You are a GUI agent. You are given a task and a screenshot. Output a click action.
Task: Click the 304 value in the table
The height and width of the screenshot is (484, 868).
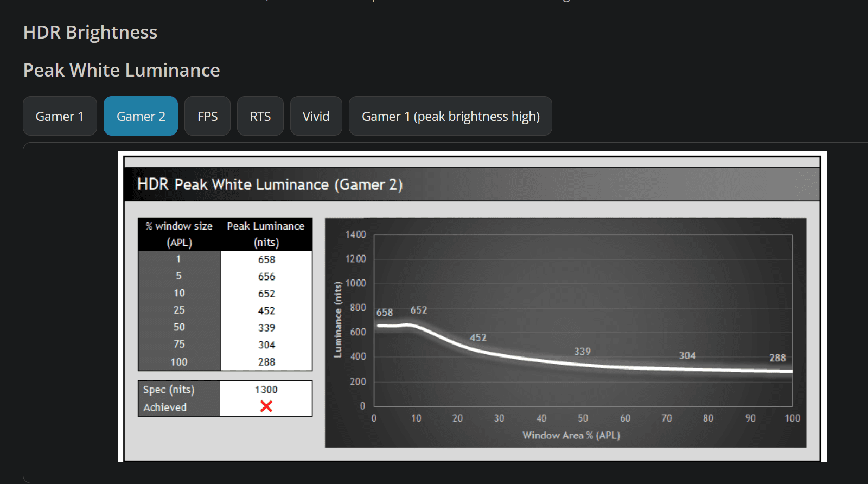tap(266, 345)
